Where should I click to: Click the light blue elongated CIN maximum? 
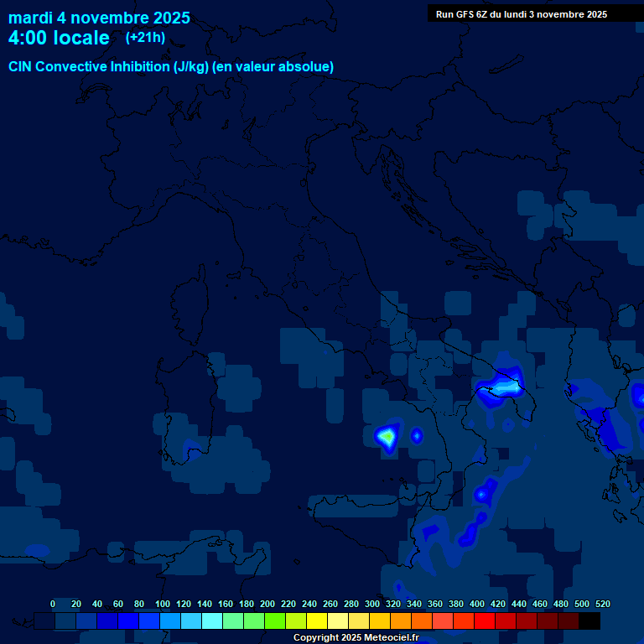(x=504, y=387)
